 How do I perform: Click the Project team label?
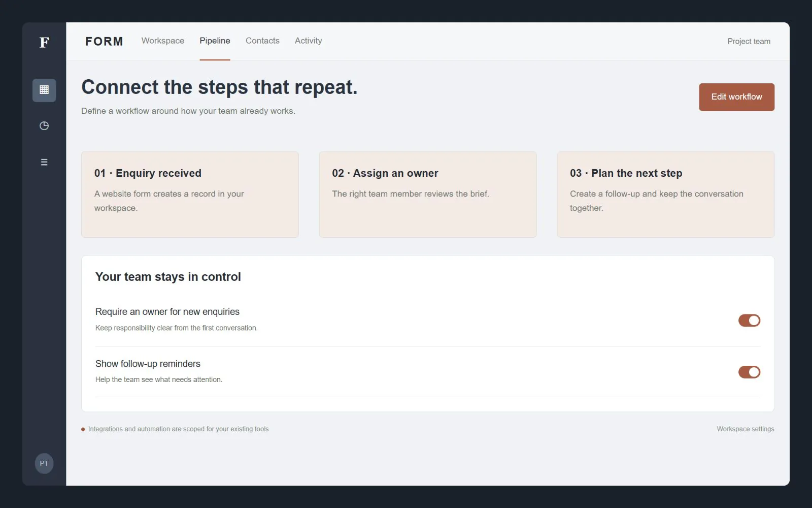tap(749, 41)
